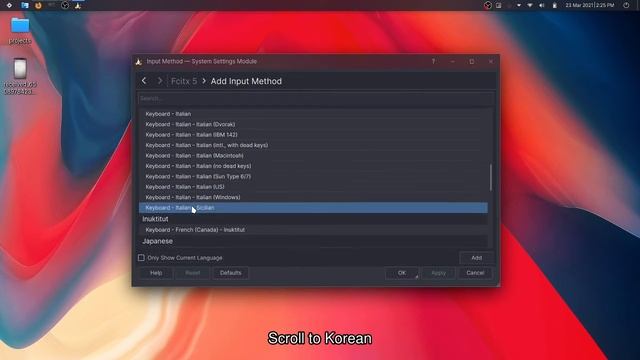This screenshot has width=640, height=360.
Task: Click the Cancel button
Action: tap(475, 273)
